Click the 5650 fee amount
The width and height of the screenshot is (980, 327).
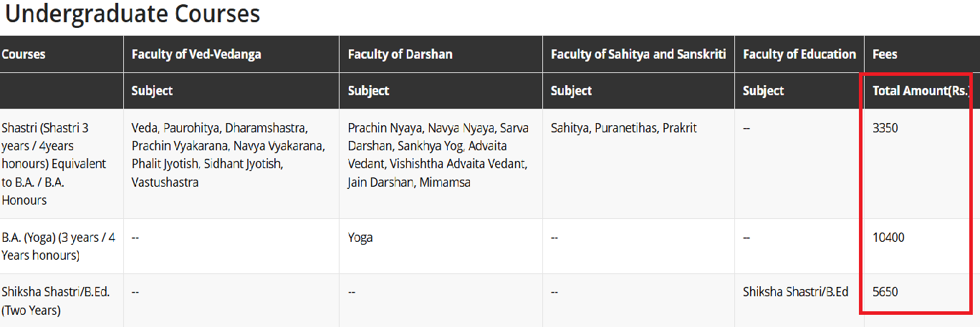tap(885, 292)
